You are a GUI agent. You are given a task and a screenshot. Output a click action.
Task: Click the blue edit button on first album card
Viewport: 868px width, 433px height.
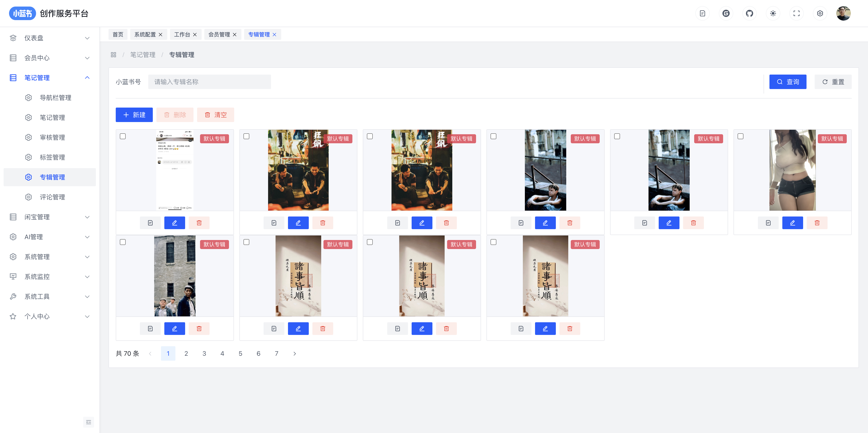(x=175, y=223)
